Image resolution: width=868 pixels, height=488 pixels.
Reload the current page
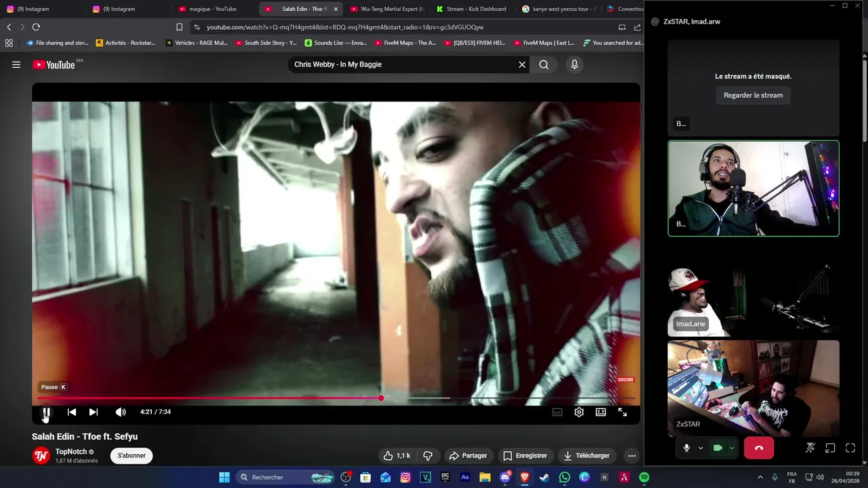click(x=36, y=27)
